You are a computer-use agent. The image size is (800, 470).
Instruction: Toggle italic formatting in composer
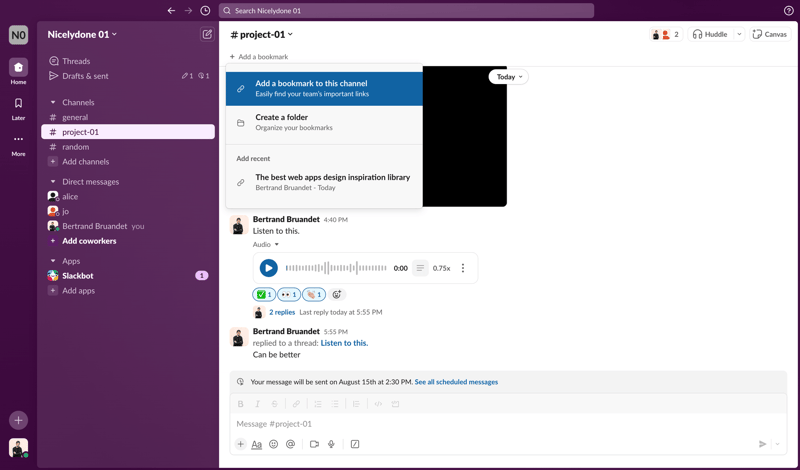pos(257,404)
